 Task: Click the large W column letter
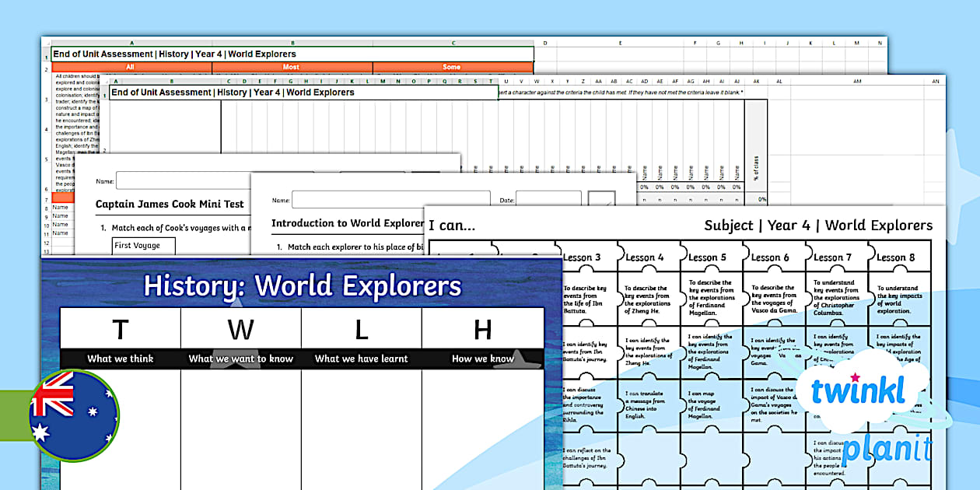click(240, 329)
